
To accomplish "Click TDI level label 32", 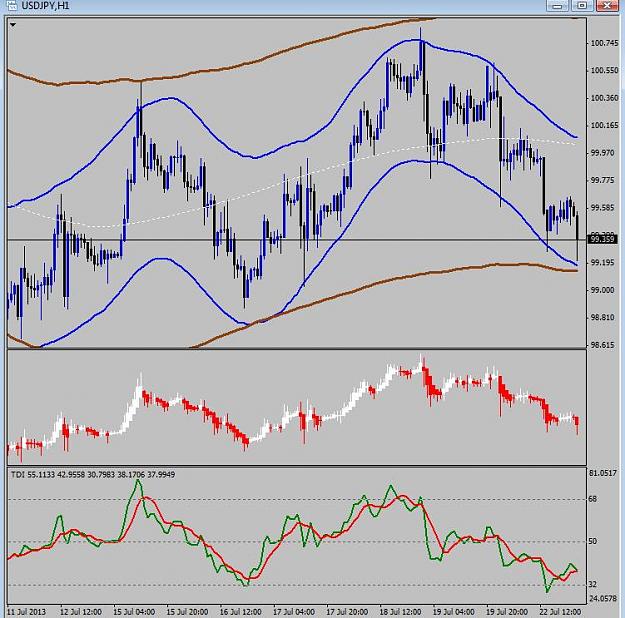I will (593, 585).
